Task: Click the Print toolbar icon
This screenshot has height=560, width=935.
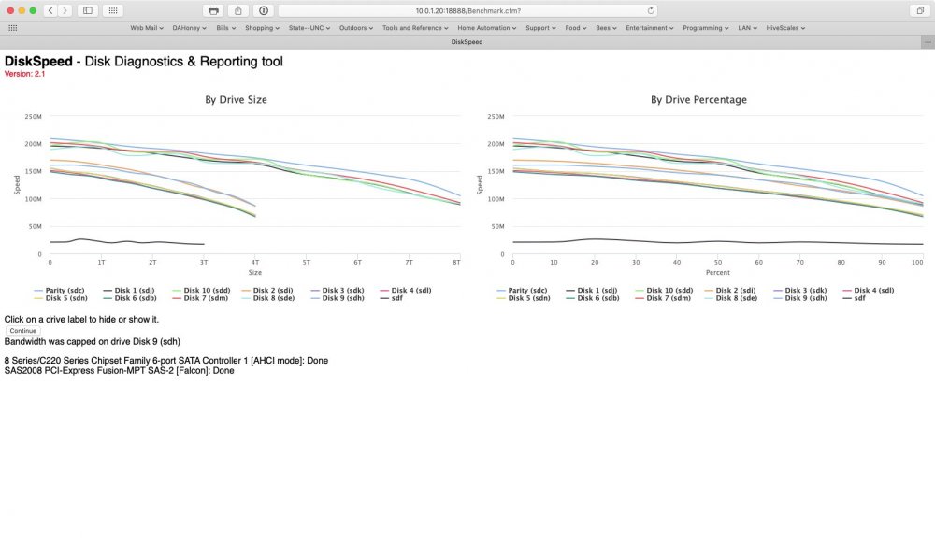Action: click(x=213, y=10)
